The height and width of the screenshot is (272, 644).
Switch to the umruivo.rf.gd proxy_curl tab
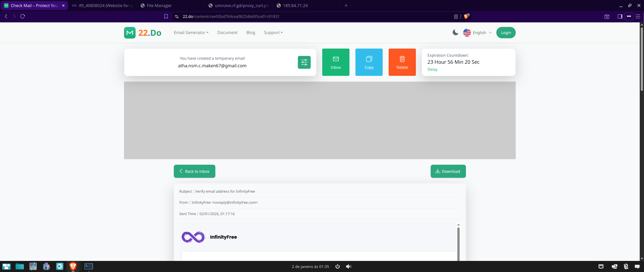tap(239, 6)
